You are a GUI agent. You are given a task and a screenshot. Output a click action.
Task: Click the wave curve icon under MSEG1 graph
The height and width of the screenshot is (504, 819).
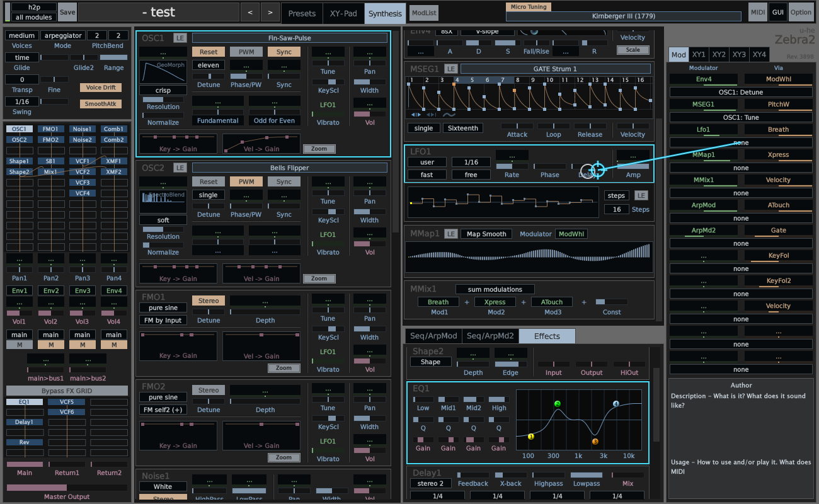(449, 115)
